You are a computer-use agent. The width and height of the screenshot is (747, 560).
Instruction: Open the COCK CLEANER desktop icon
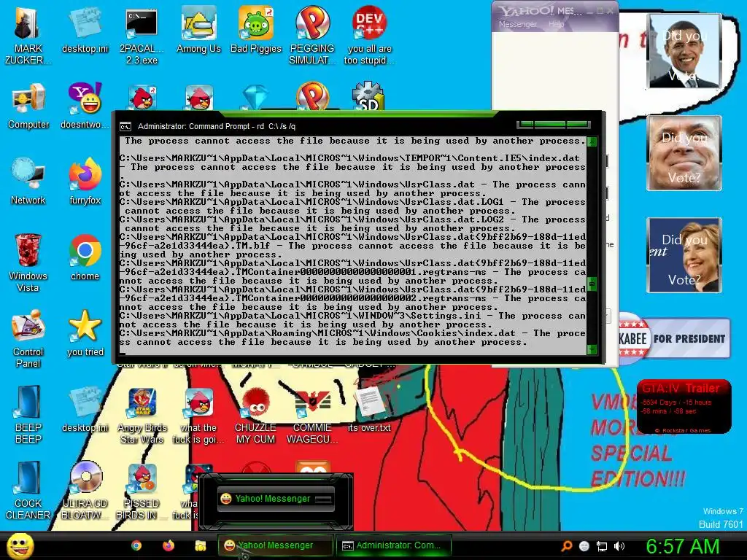click(x=28, y=491)
